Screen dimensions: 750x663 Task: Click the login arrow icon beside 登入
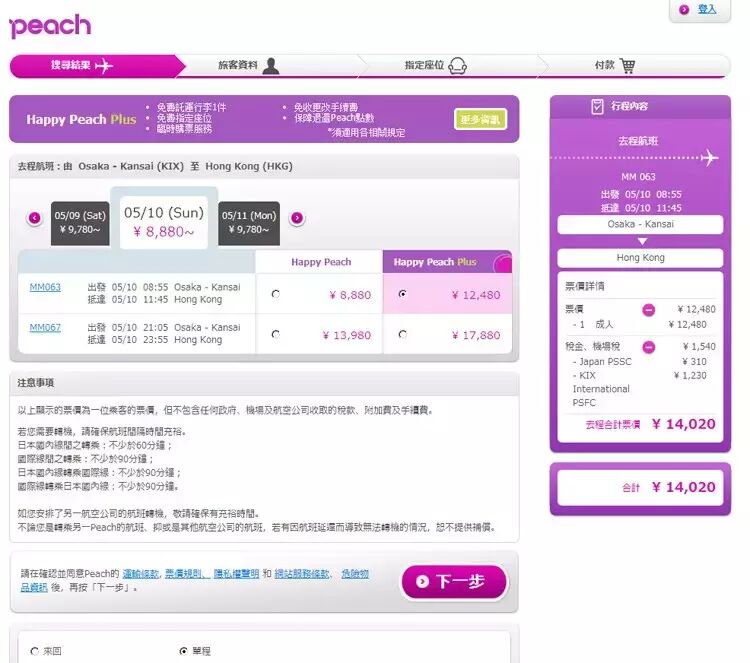(684, 10)
